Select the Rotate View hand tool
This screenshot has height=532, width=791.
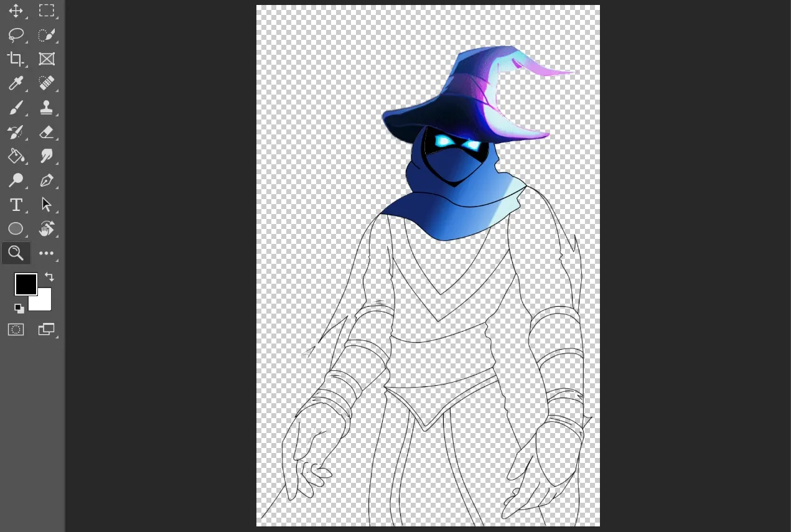47,229
